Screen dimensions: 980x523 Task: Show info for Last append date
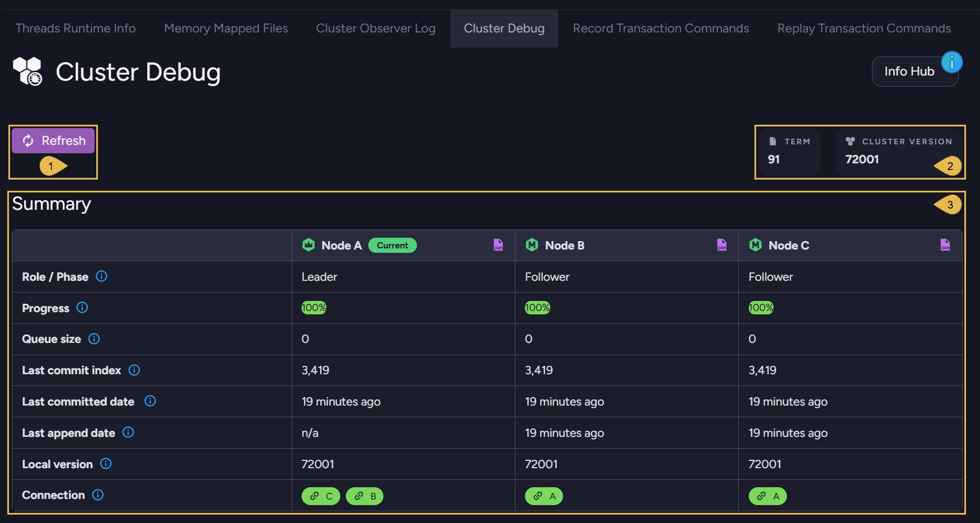tap(128, 432)
